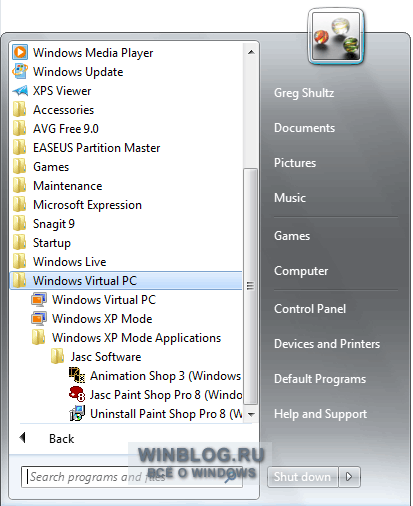Click the scrollbar down arrow
This screenshot has width=413, height=506.
pos(251,415)
